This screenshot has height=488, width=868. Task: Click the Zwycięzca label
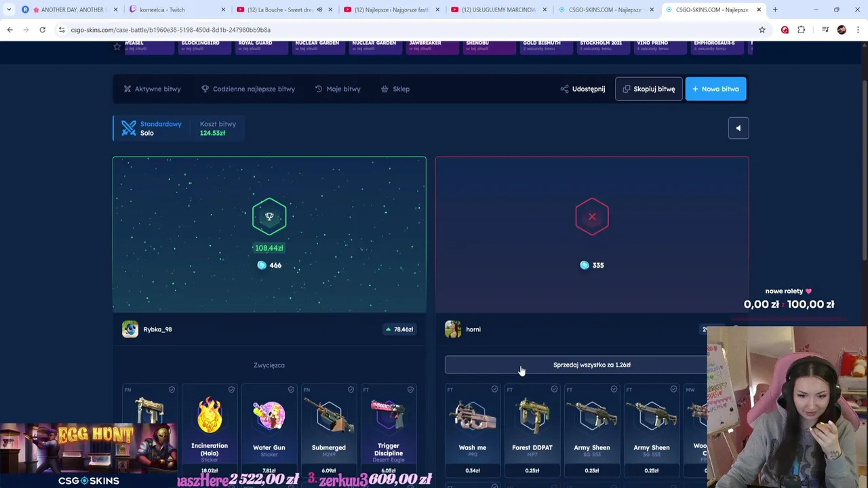pyautogui.click(x=269, y=365)
